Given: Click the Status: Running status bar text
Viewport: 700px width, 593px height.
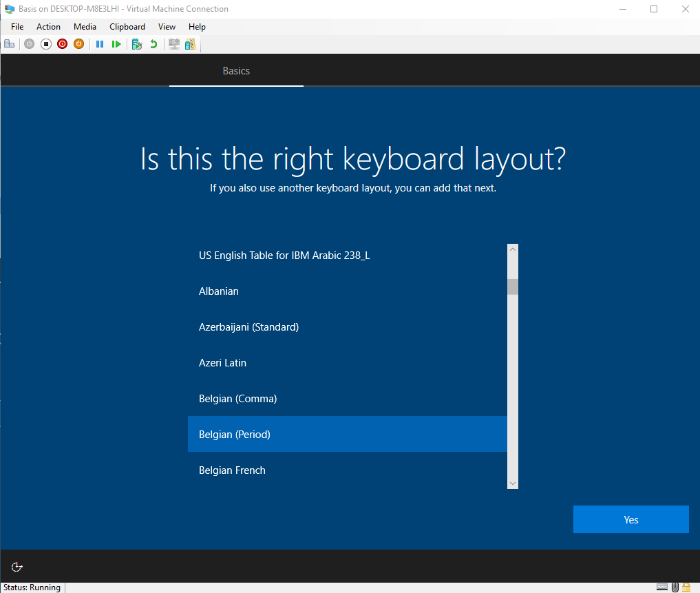Looking at the screenshot, I should pyautogui.click(x=32, y=587).
